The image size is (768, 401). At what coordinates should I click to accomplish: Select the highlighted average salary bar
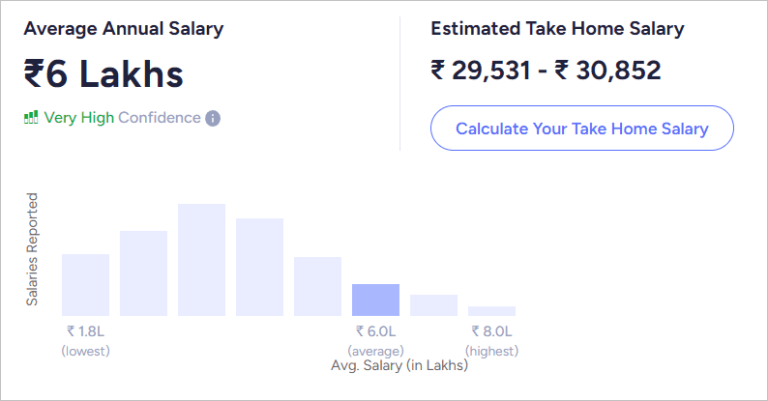coord(375,300)
